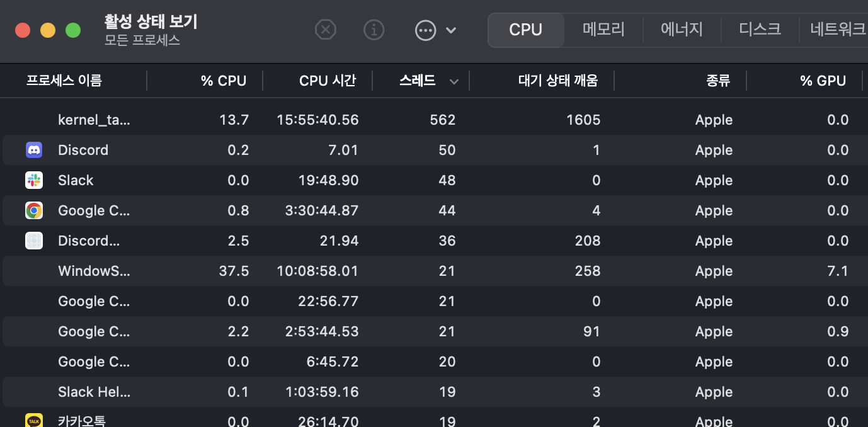Click the 모든 프로세스 subtitle text

tap(142, 40)
